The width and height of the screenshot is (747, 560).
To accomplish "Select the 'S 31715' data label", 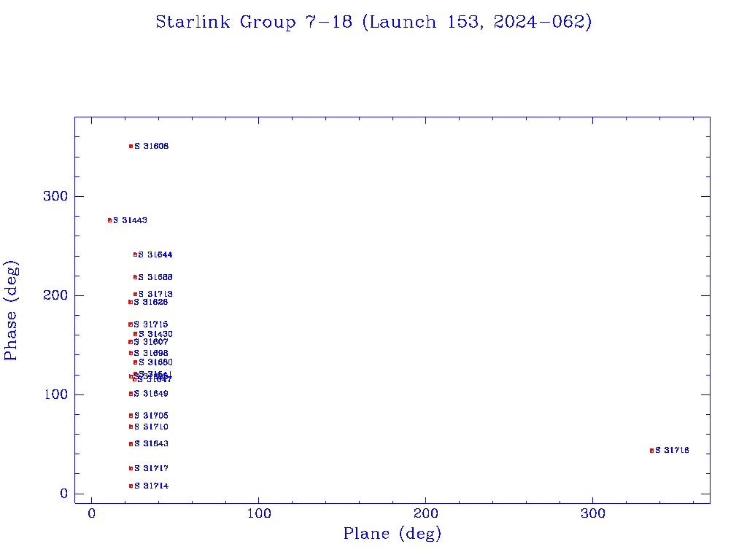I will click(150, 324).
